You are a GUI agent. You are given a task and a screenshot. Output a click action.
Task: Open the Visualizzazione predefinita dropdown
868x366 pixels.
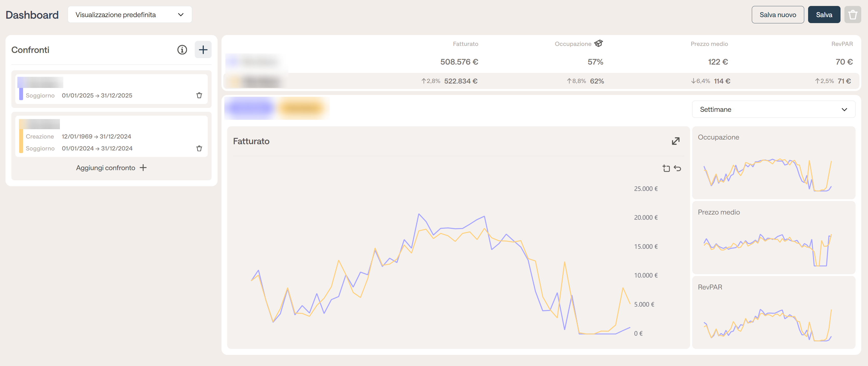pyautogui.click(x=130, y=15)
